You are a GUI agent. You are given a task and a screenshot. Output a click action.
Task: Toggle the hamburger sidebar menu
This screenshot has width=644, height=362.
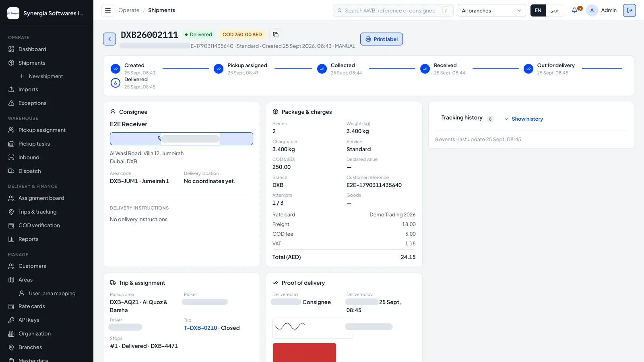pos(108,10)
